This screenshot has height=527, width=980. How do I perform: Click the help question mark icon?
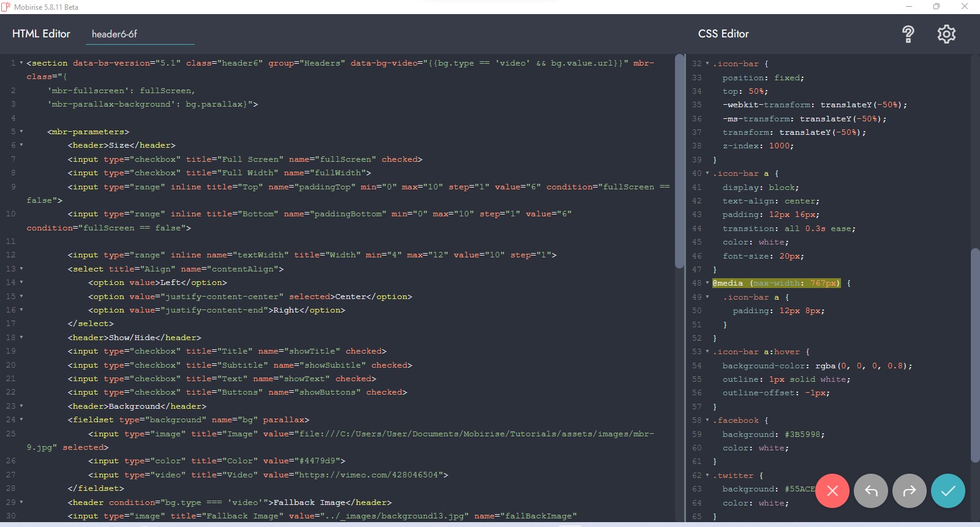(x=908, y=34)
